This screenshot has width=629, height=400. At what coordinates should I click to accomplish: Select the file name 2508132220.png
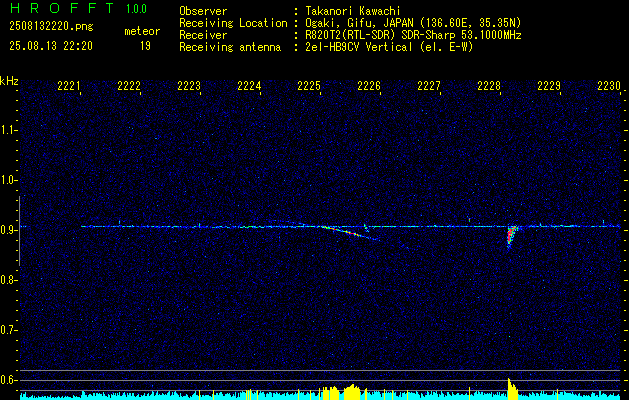51,26
